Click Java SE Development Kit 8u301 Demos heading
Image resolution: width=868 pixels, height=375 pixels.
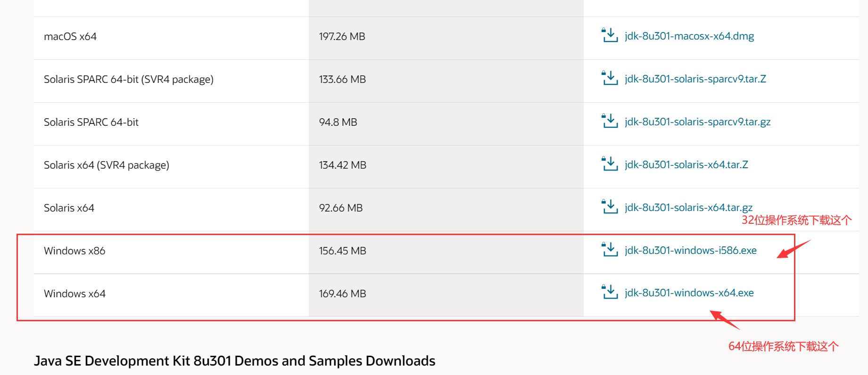coord(234,361)
